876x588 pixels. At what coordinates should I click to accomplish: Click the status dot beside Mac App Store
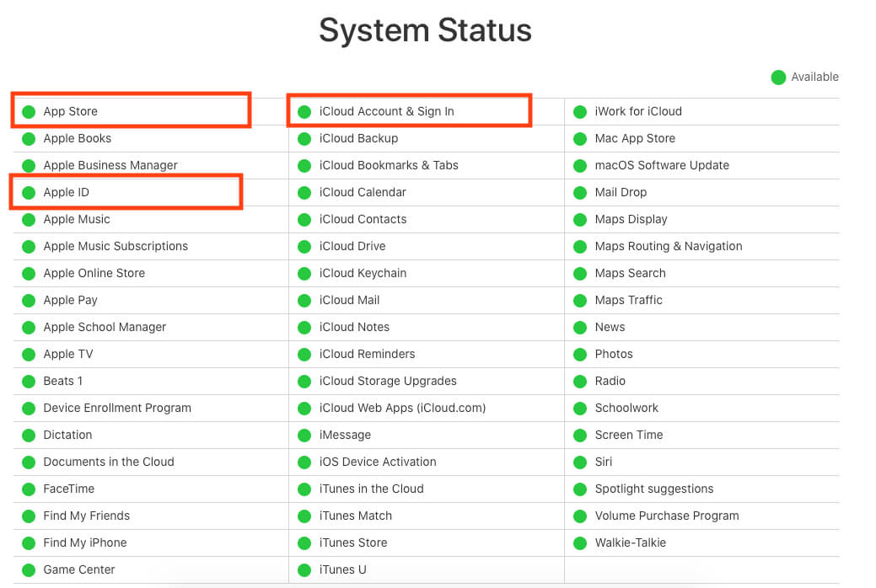pos(580,138)
